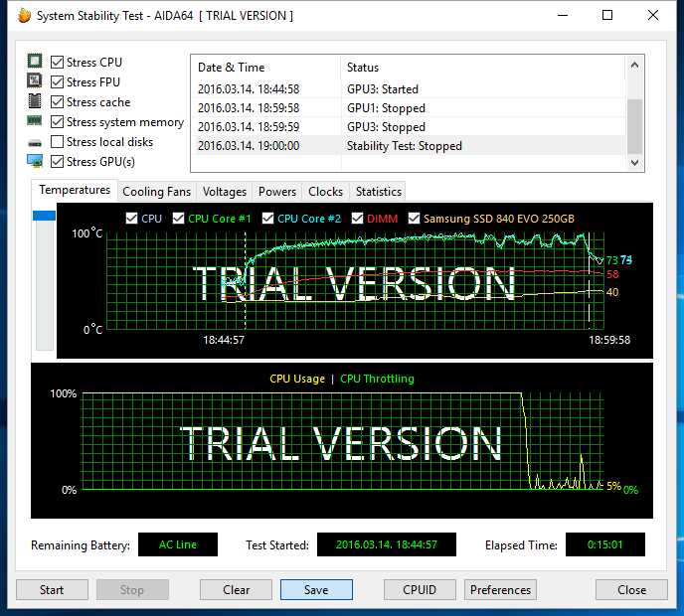The width and height of the screenshot is (684, 616).
Task: Click the 5% CPU usage reading
Action: point(613,486)
